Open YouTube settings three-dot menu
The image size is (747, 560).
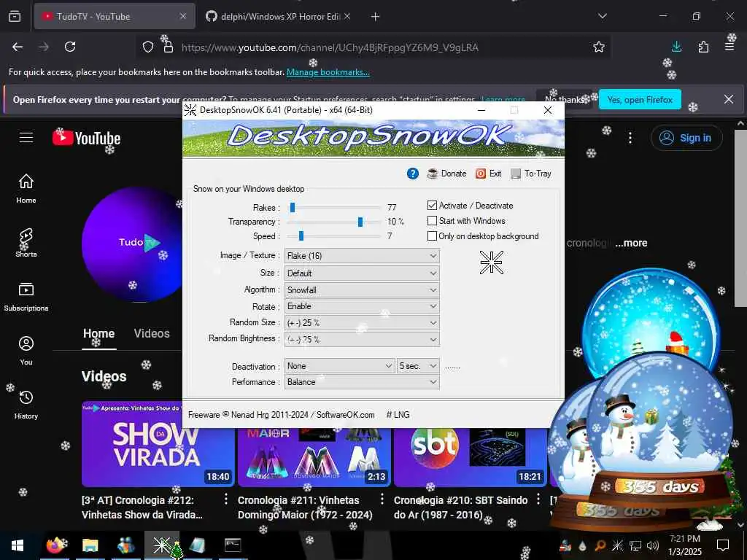click(630, 138)
